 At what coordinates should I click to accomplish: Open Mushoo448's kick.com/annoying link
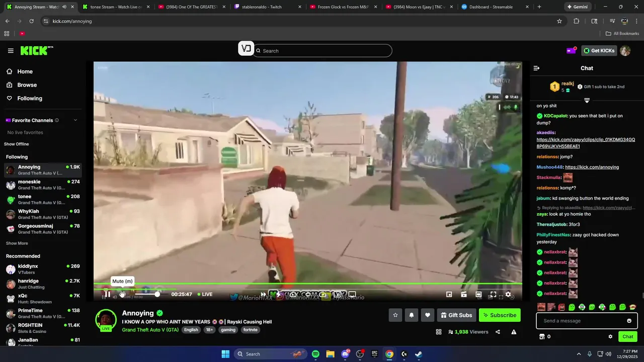click(x=592, y=167)
